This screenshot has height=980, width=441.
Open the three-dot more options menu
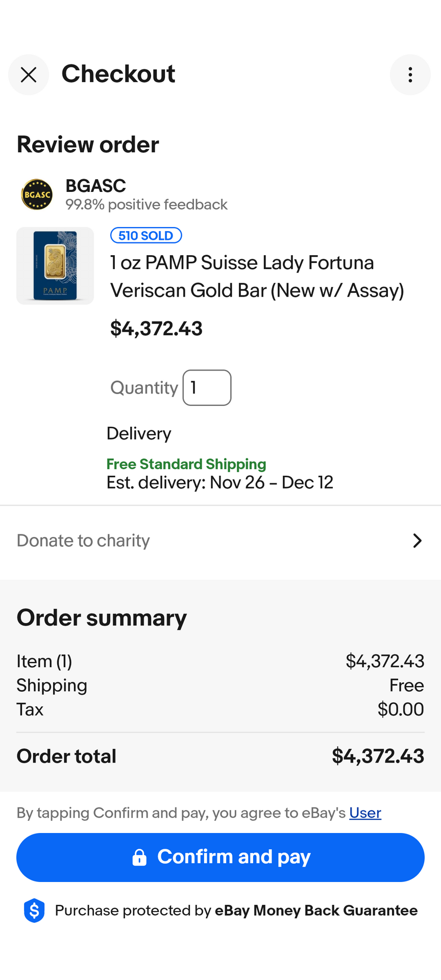pos(410,75)
